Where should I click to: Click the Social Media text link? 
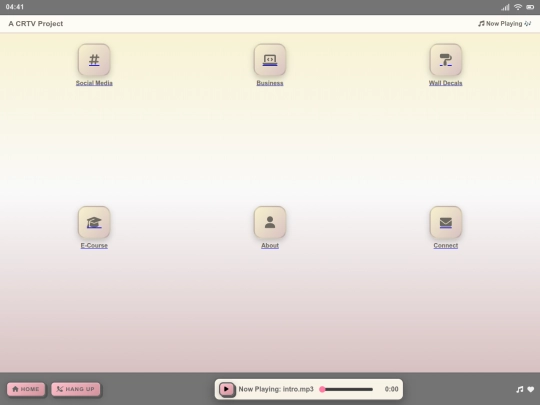(x=94, y=83)
